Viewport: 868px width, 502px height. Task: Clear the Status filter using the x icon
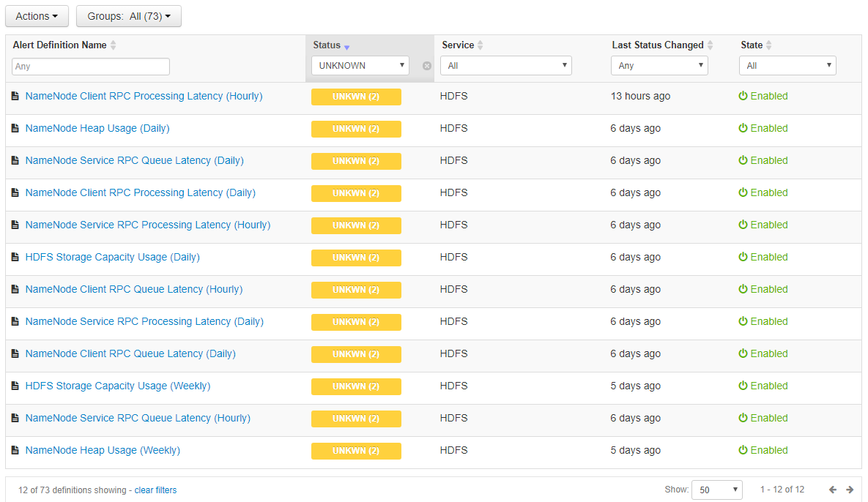(426, 65)
